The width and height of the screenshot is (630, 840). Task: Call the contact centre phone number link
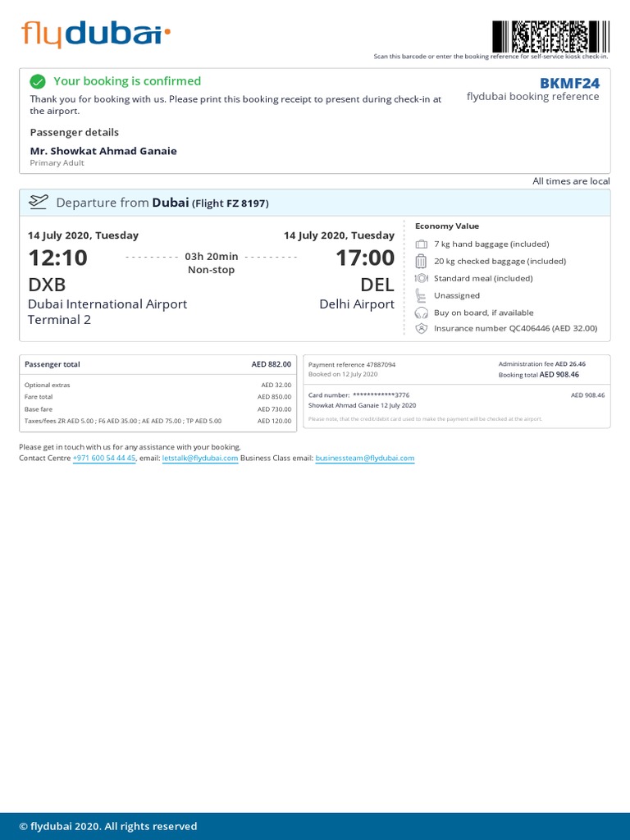pos(104,459)
